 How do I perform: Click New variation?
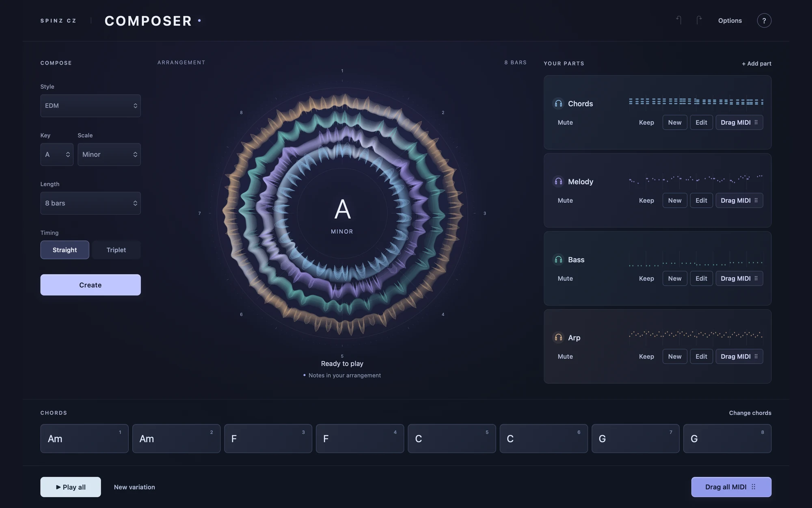tap(134, 487)
